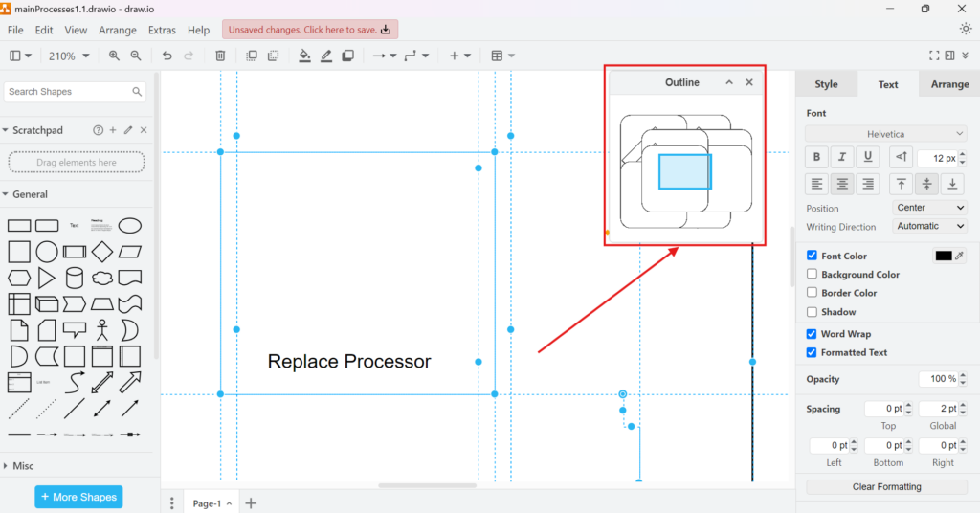Enable the Background Color checkbox
Viewport: 980px width, 513px height.
[x=812, y=274]
